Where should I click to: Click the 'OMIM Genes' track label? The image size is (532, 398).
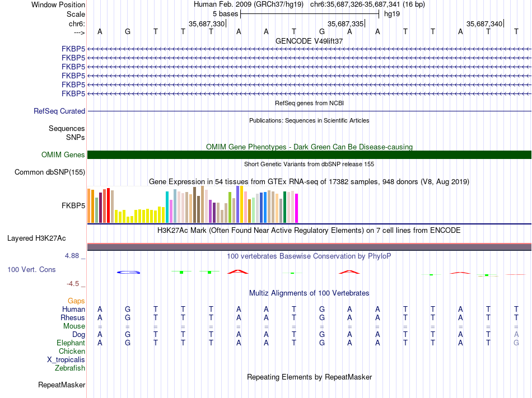pos(63,155)
